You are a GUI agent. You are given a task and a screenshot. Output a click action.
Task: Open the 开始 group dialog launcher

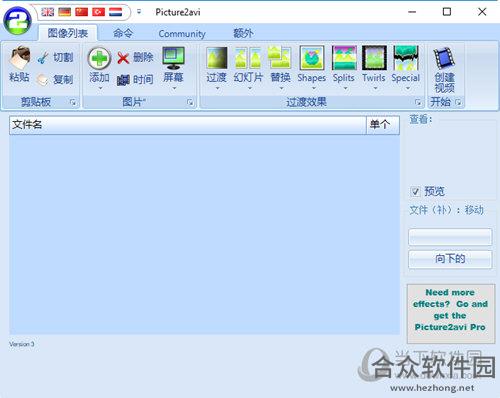coord(458,102)
